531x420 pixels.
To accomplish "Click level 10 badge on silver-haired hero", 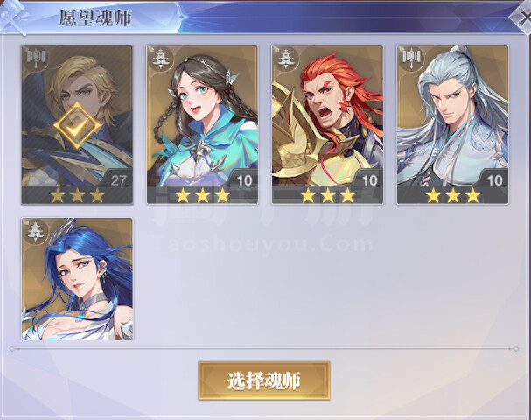I will (494, 180).
